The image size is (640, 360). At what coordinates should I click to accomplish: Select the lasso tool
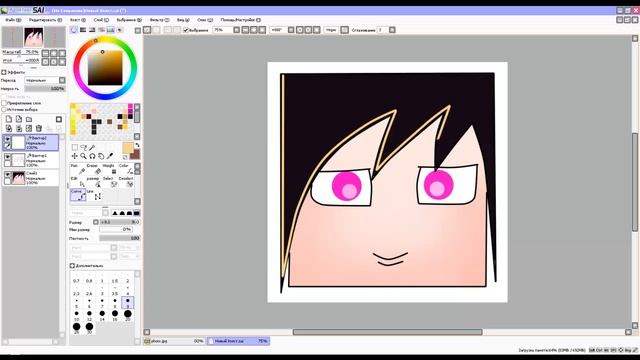pyautogui.click(x=84, y=147)
